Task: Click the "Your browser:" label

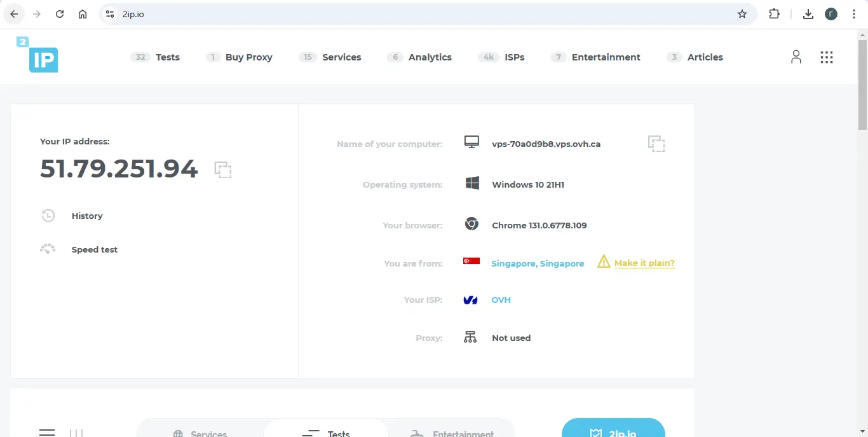Action: 412,225
